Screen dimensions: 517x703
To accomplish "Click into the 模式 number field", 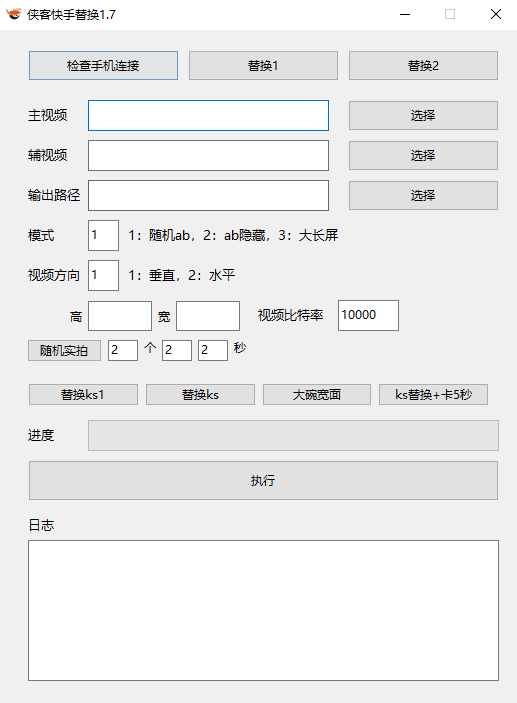I will coord(104,235).
